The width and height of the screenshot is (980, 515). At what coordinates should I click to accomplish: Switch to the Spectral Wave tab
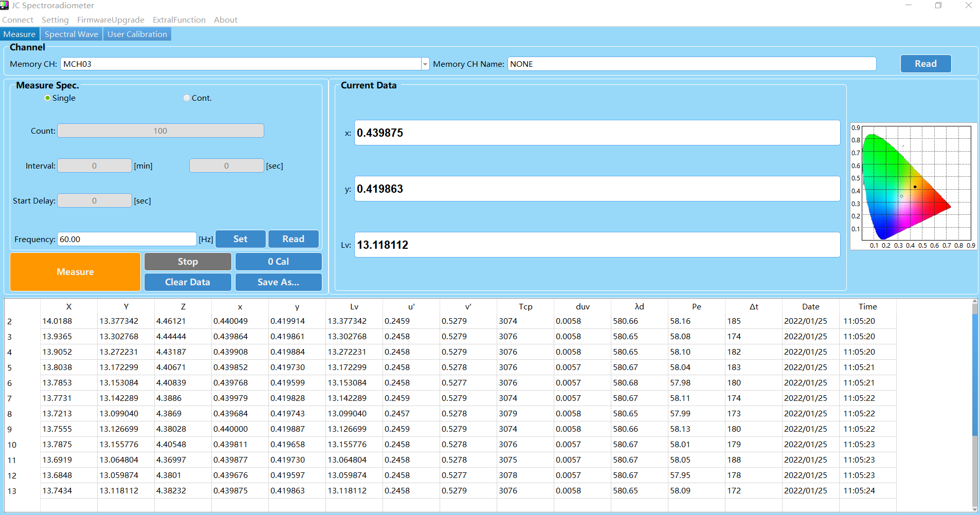(x=71, y=34)
